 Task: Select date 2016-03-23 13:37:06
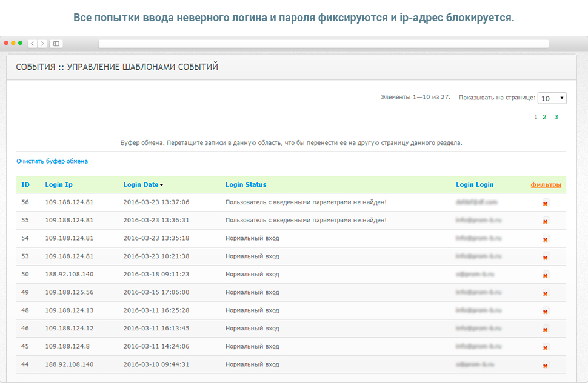[x=156, y=202]
